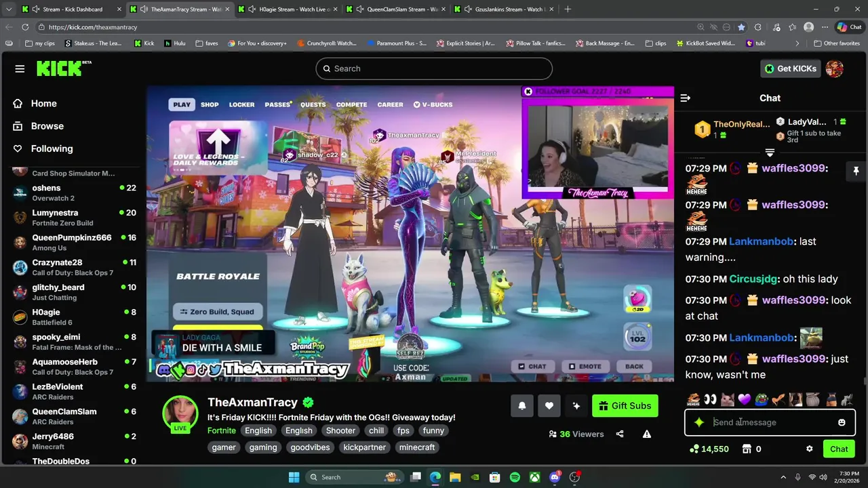
Task: Toggle the favorite star for this page
Action: [741, 27]
